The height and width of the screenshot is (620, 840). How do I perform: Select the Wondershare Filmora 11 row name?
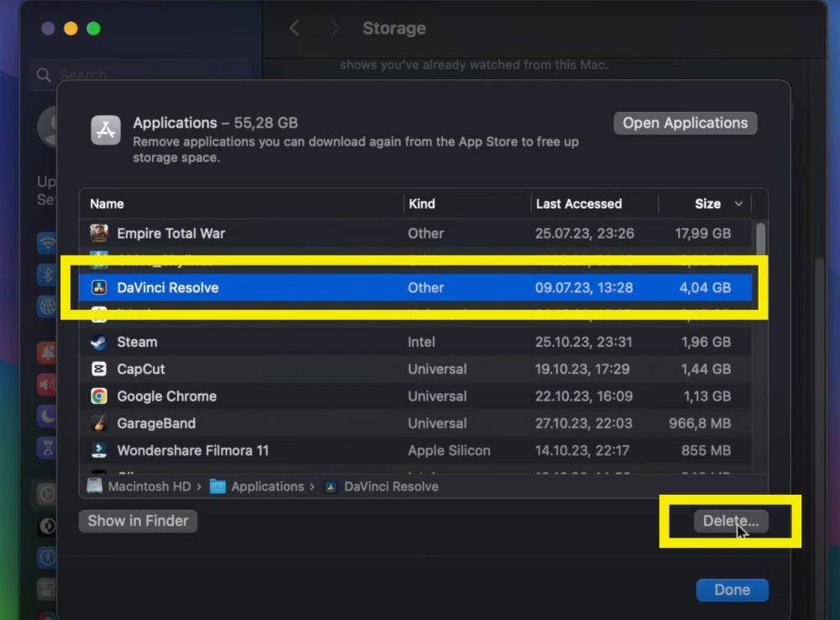click(x=192, y=450)
